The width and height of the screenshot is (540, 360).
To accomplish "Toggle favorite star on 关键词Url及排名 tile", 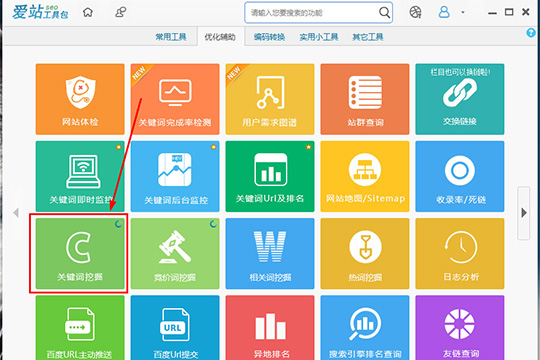I will point(309,147).
